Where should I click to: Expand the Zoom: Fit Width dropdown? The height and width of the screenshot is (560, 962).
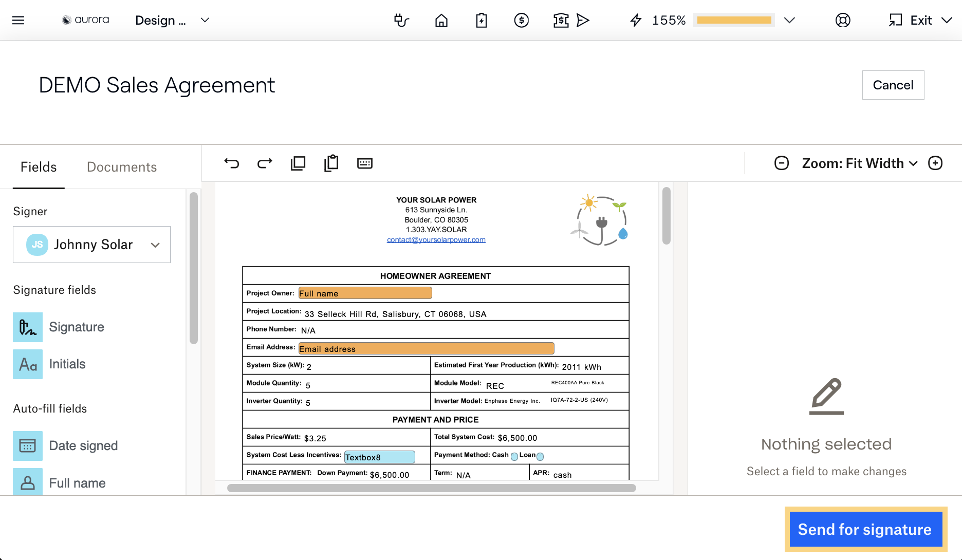pos(859,163)
